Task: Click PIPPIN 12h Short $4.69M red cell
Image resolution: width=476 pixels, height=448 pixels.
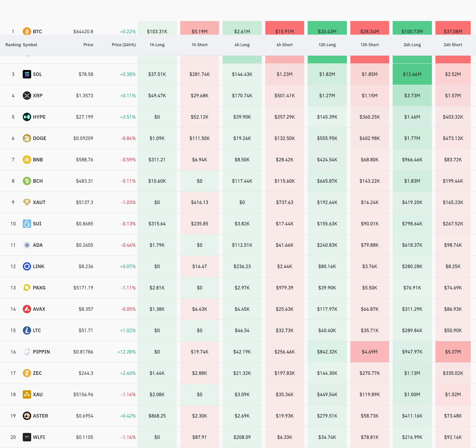Action: click(369, 352)
